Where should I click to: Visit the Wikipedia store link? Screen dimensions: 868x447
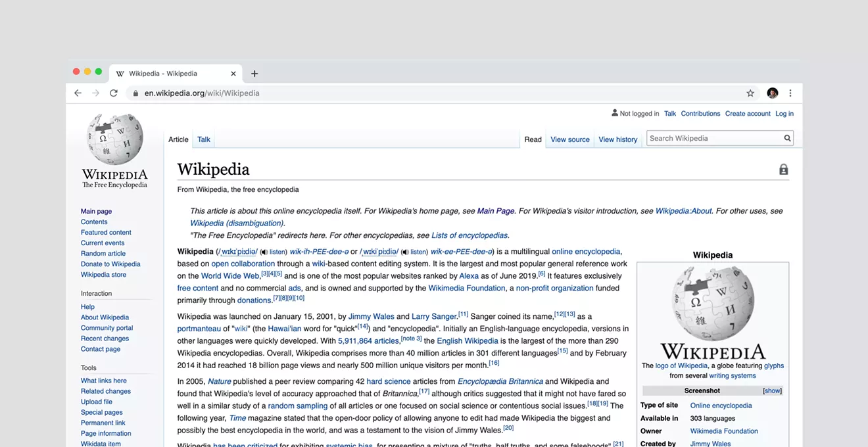click(x=103, y=275)
